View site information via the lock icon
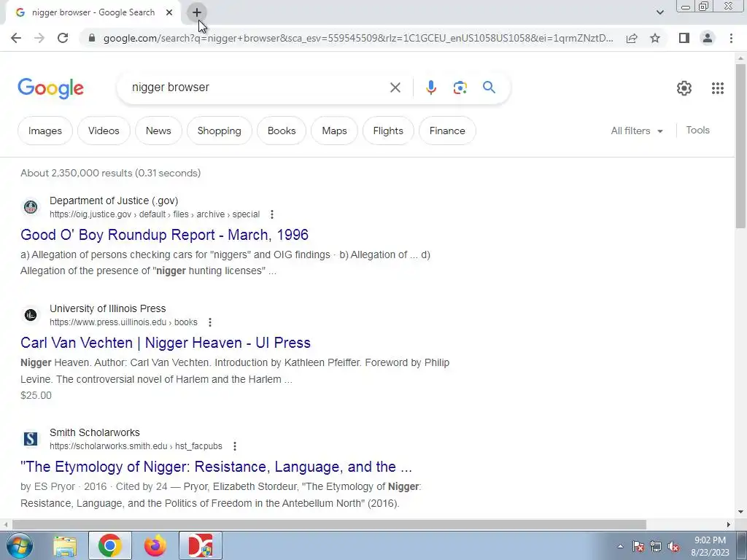Viewport: 747px width, 560px height. tap(92, 38)
